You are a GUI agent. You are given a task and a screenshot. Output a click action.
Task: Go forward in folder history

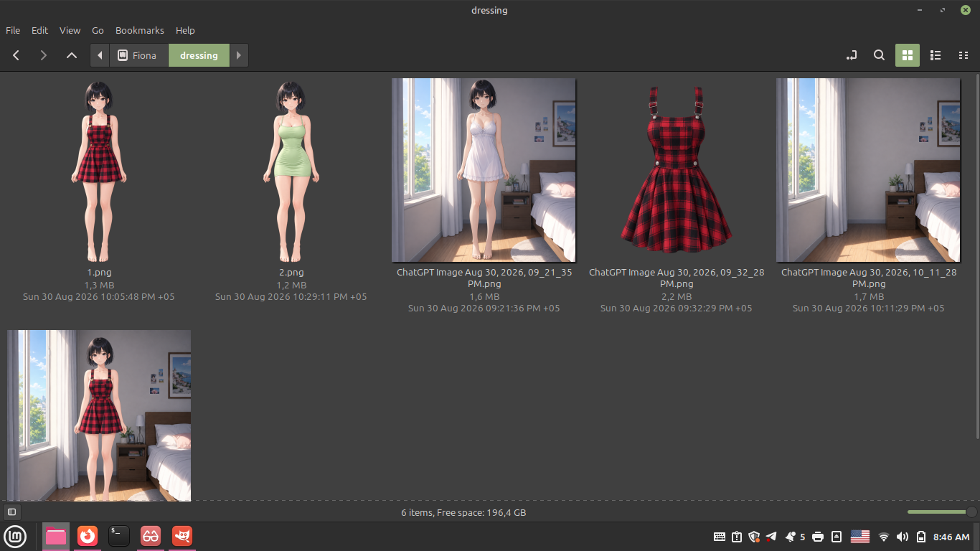click(44, 55)
